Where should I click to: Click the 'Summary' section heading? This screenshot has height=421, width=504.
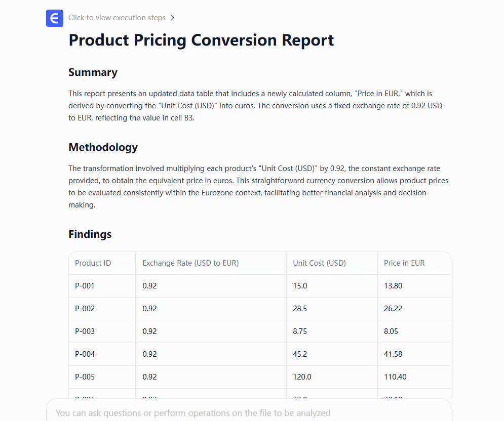93,72
